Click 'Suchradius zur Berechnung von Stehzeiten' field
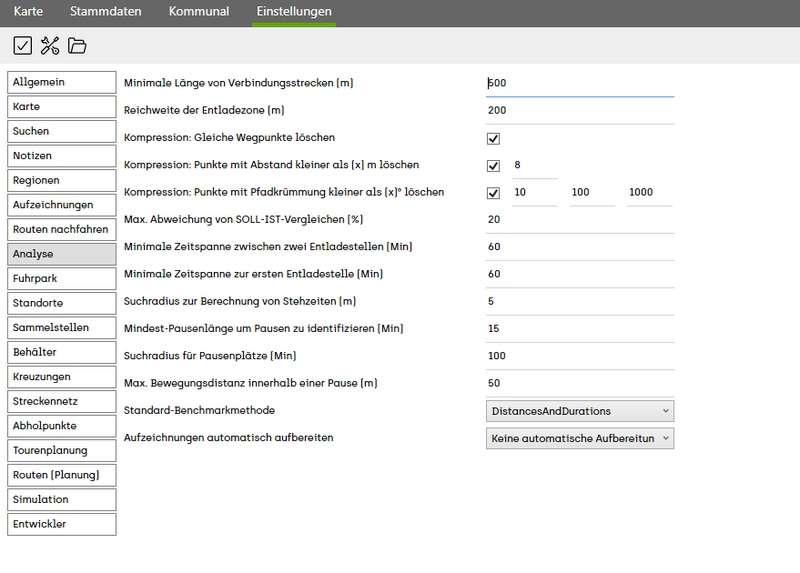The height and width of the screenshot is (573, 800). 580,302
